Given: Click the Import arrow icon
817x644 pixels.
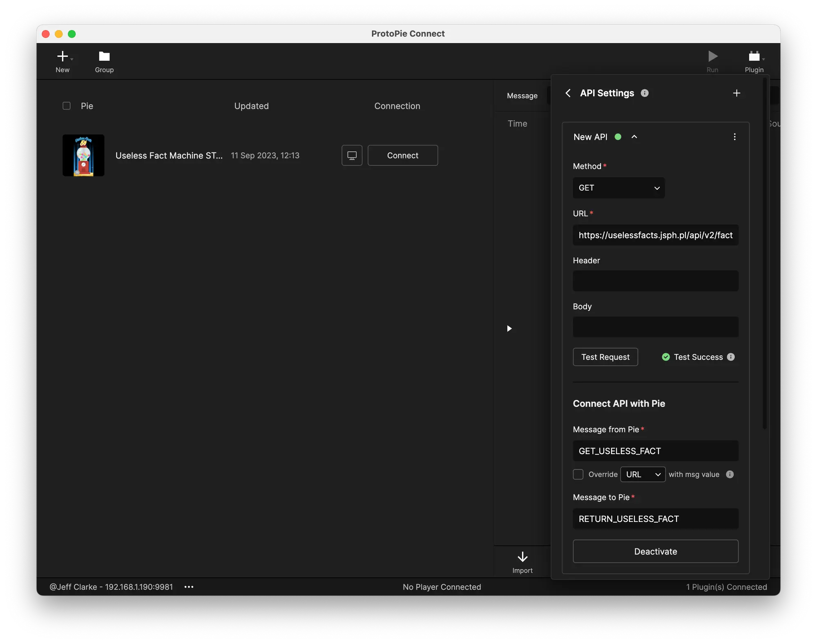Looking at the screenshot, I should [x=522, y=557].
